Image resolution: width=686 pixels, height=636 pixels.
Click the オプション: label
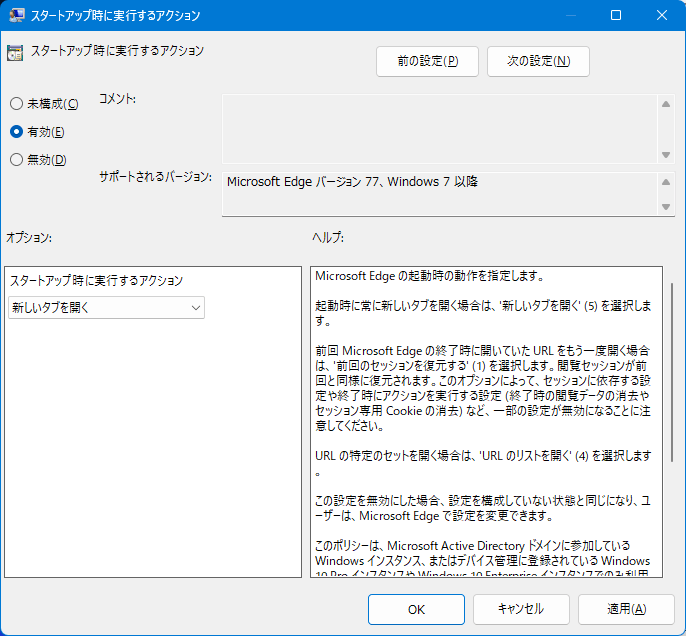click(x=29, y=238)
